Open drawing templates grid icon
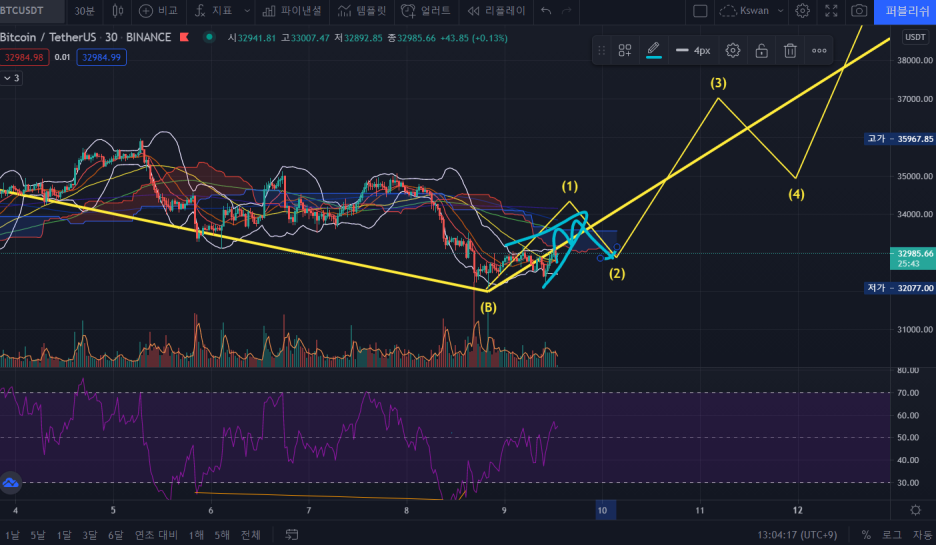Viewport: 936px width, 545px height. point(625,51)
